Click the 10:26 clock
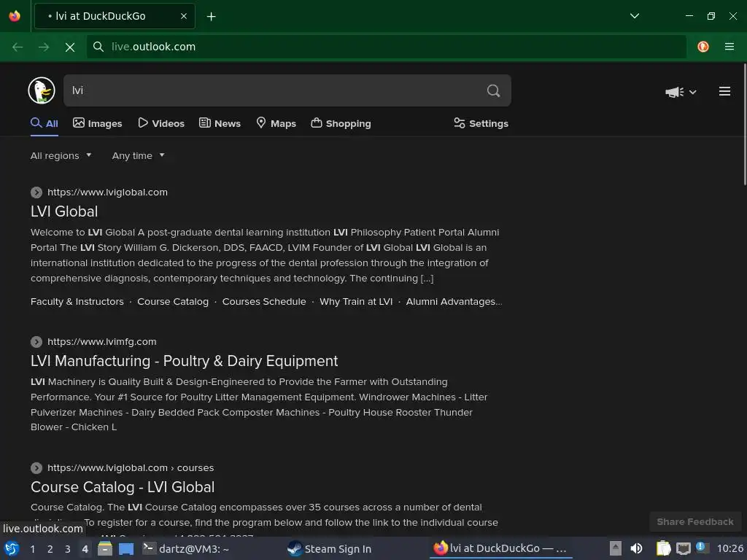The height and width of the screenshot is (560, 747). (729, 549)
